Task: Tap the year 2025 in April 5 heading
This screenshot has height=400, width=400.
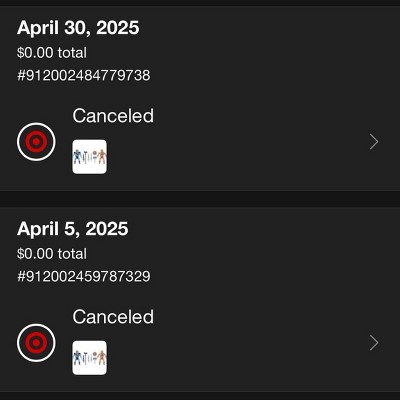Action: pyautogui.click(x=107, y=229)
